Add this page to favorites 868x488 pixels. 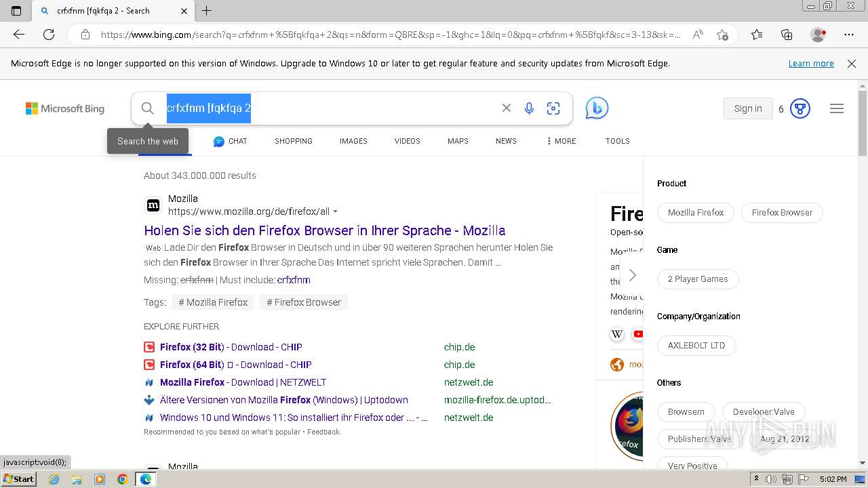[722, 35]
